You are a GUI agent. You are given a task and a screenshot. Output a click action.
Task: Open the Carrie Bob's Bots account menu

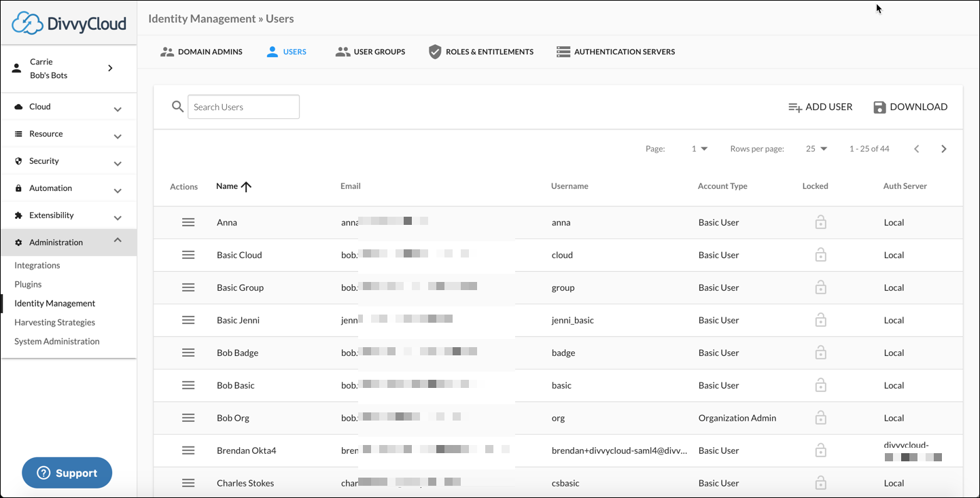click(x=69, y=69)
